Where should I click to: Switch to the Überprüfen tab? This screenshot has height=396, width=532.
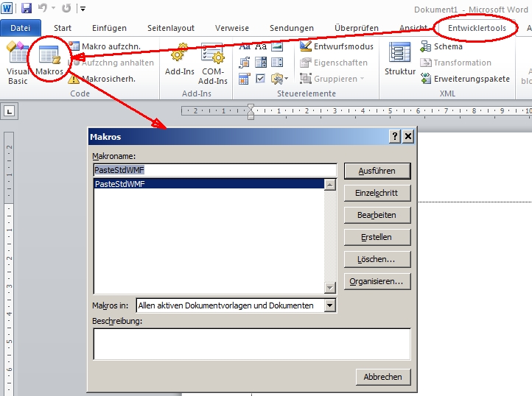(356, 28)
